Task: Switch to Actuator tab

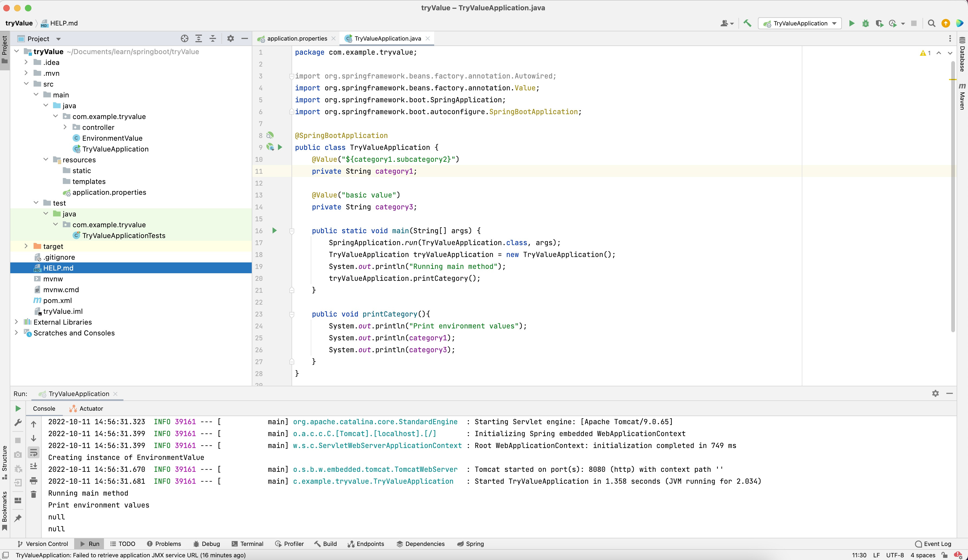Action: pyautogui.click(x=86, y=409)
